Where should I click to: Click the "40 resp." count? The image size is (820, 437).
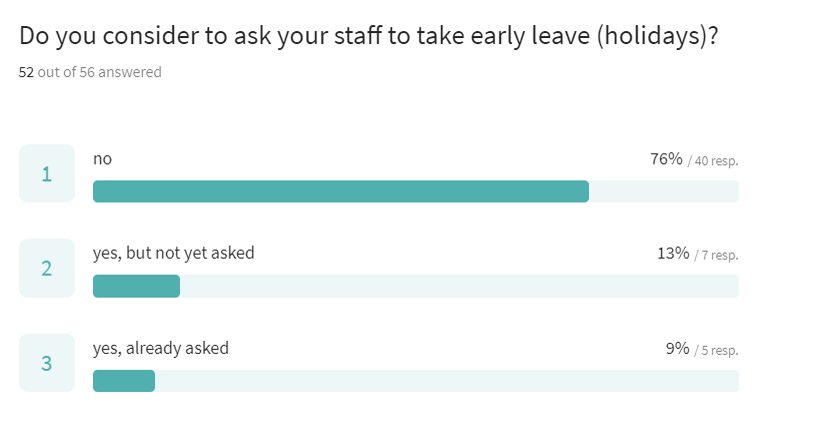pyautogui.click(x=716, y=161)
